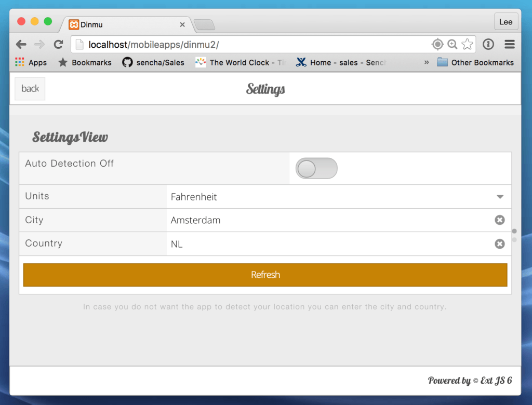532x405 pixels.
Task: Open the zoom magnifier in the address bar
Action: (452, 44)
